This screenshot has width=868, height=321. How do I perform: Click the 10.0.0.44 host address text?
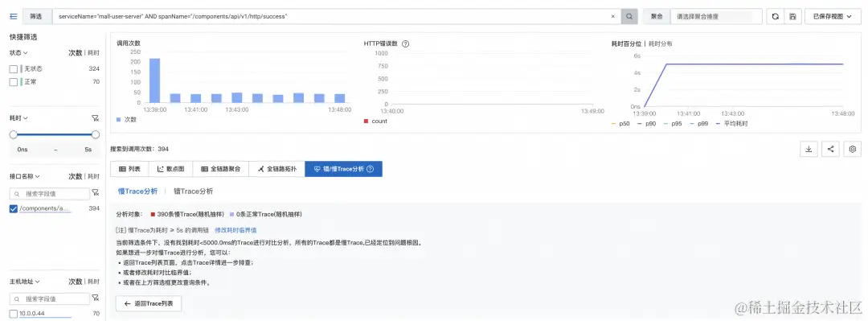click(31, 314)
